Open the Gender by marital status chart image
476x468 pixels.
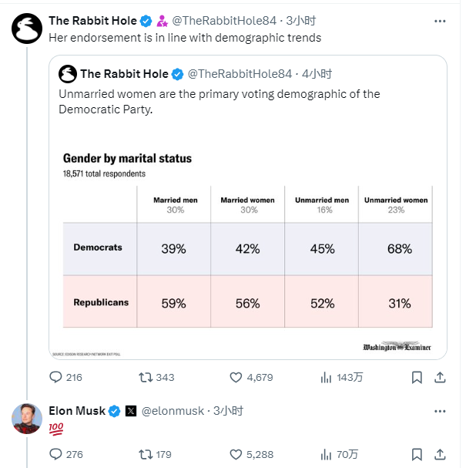pos(248,252)
